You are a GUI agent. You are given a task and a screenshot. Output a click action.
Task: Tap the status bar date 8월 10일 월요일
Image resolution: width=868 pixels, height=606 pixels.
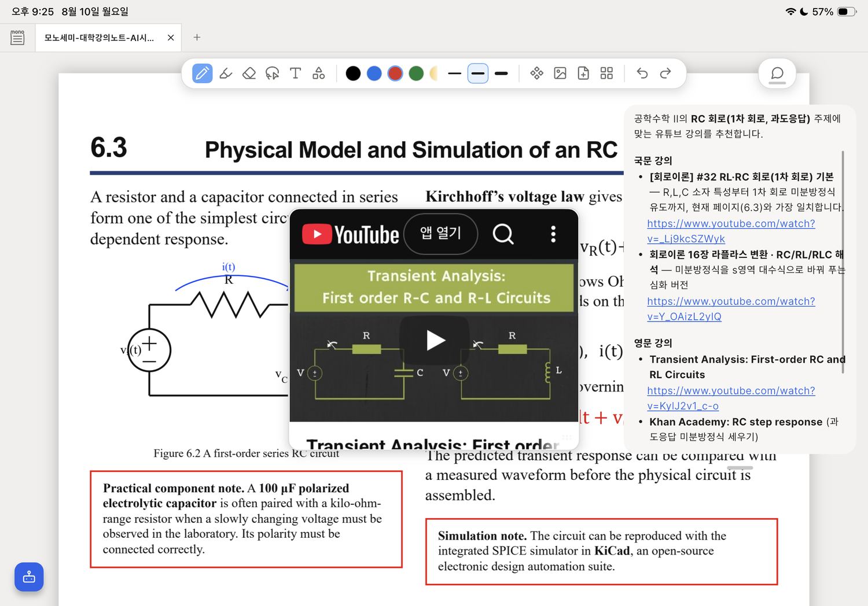point(95,12)
